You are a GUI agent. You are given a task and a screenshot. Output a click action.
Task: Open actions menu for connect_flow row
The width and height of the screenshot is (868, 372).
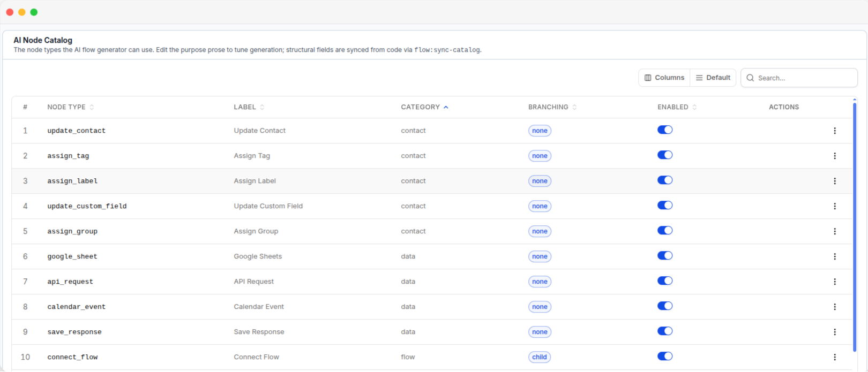click(x=834, y=357)
